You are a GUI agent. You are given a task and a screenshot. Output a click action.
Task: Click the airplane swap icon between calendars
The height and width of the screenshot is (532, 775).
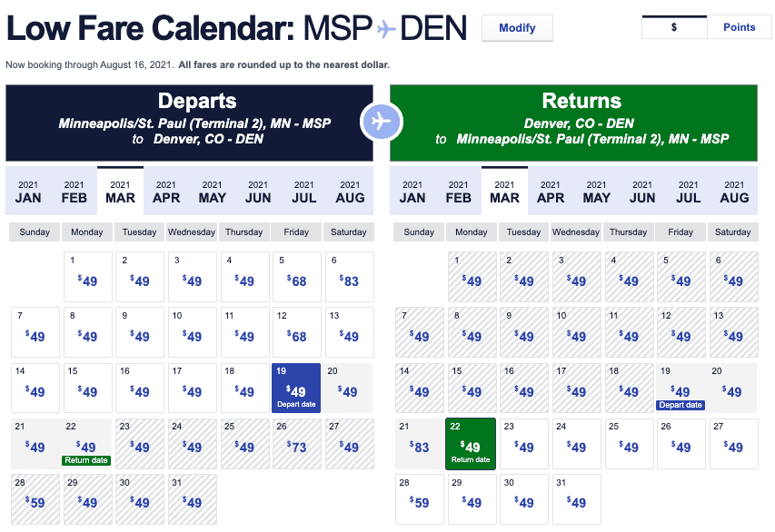pyautogui.click(x=382, y=121)
